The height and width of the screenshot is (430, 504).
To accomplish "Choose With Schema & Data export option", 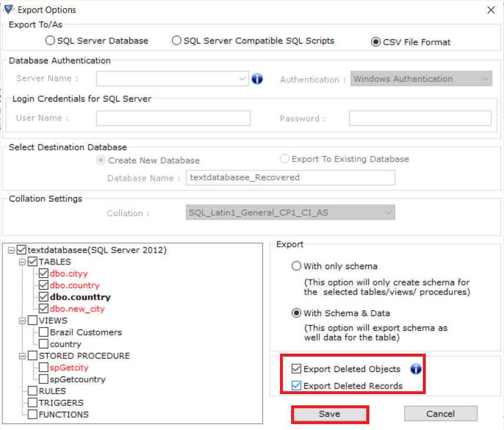I will coord(296,313).
